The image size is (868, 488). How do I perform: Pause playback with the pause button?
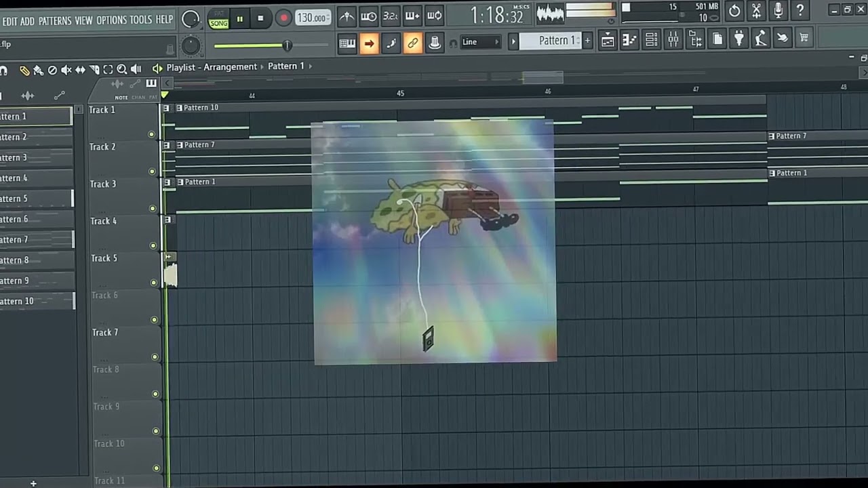click(x=239, y=19)
